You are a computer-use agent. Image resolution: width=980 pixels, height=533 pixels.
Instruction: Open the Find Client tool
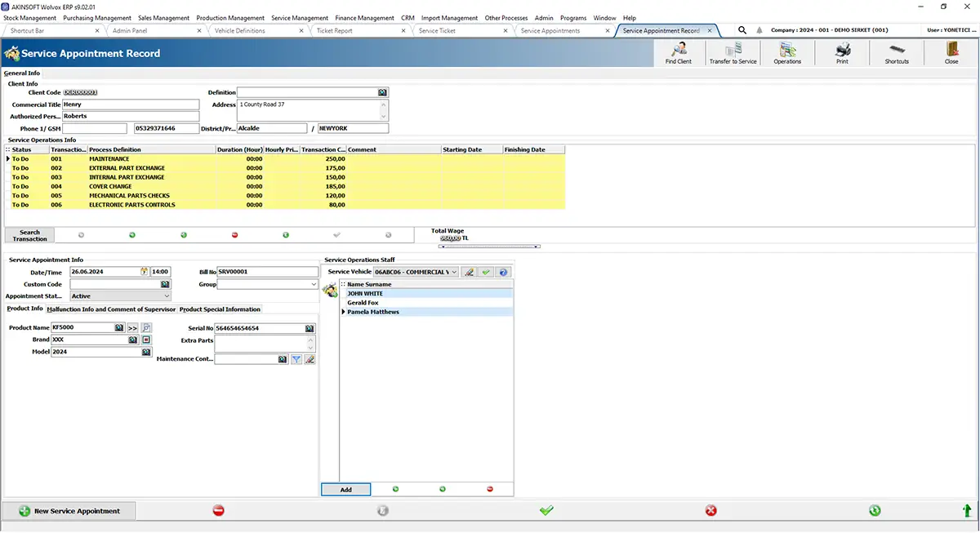click(678, 53)
